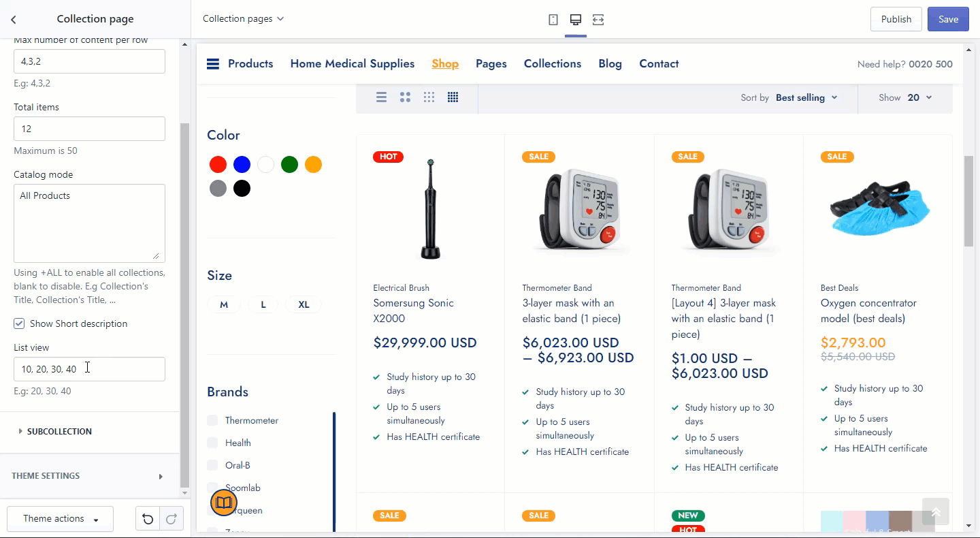Check the Health brand filter

212,443
